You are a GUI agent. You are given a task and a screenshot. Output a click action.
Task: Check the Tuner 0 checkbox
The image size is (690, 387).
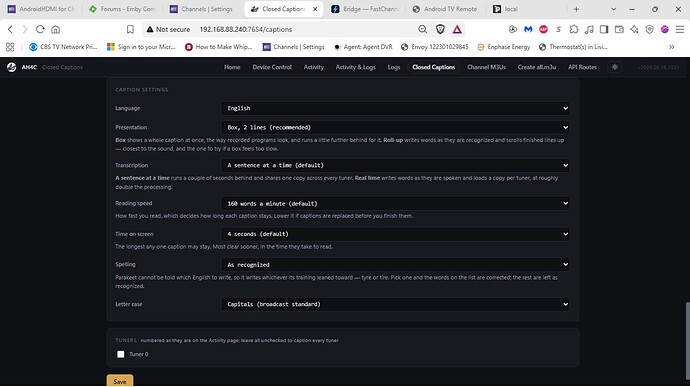coord(121,354)
